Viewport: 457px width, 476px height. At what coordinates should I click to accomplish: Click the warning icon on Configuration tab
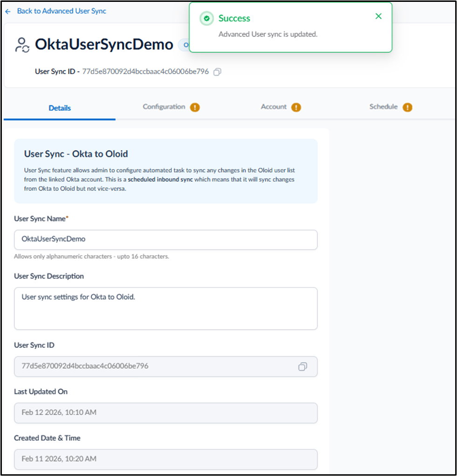click(x=195, y=107)
